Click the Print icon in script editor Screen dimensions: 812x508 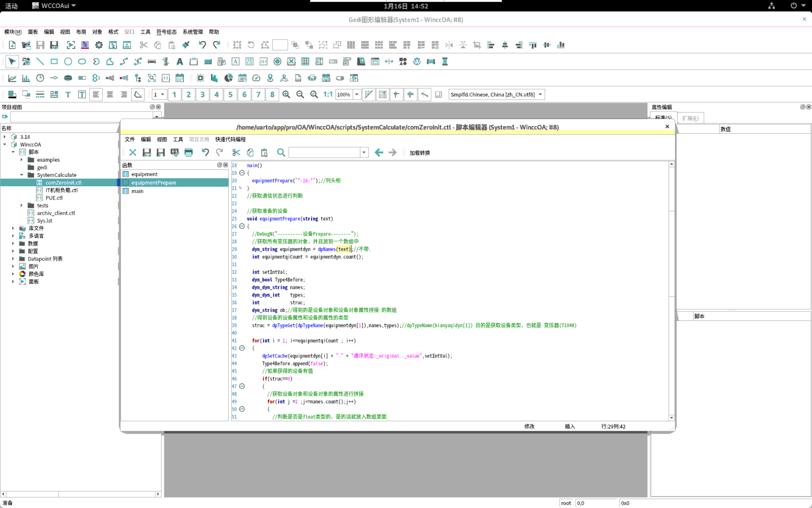pos(189,153)
